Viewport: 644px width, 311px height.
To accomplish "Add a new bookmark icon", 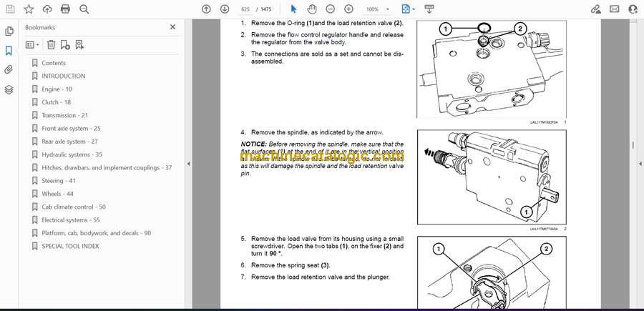I will 65,45.
